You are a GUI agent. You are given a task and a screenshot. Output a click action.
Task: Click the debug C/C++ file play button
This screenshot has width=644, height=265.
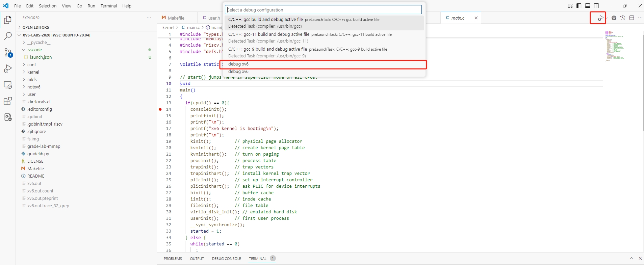tap(600, 18)
